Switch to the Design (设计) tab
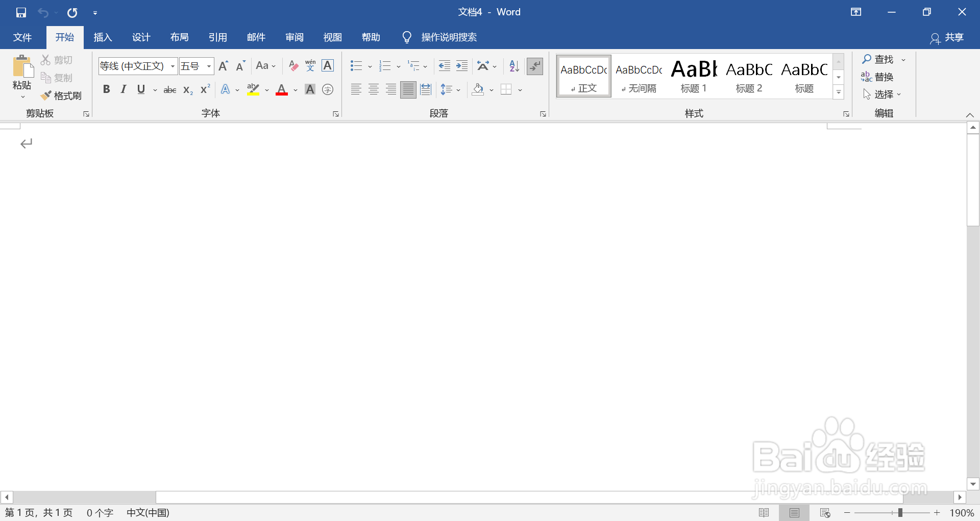 141,37
